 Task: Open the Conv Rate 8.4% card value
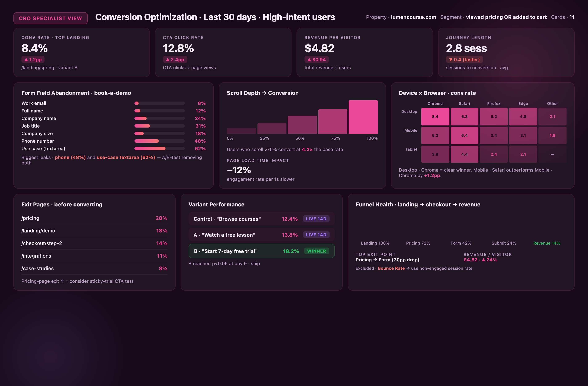34,48
